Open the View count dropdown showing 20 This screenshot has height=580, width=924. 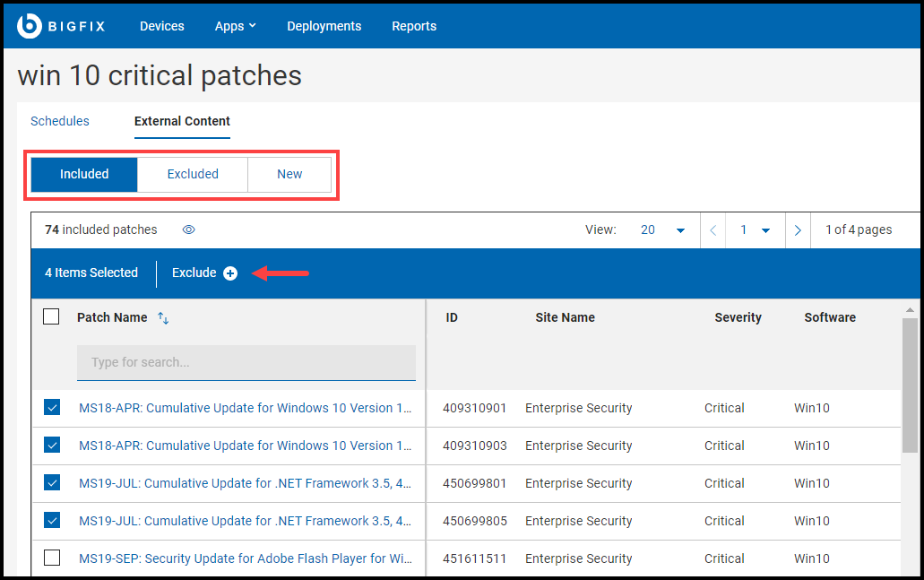point(663,230)
